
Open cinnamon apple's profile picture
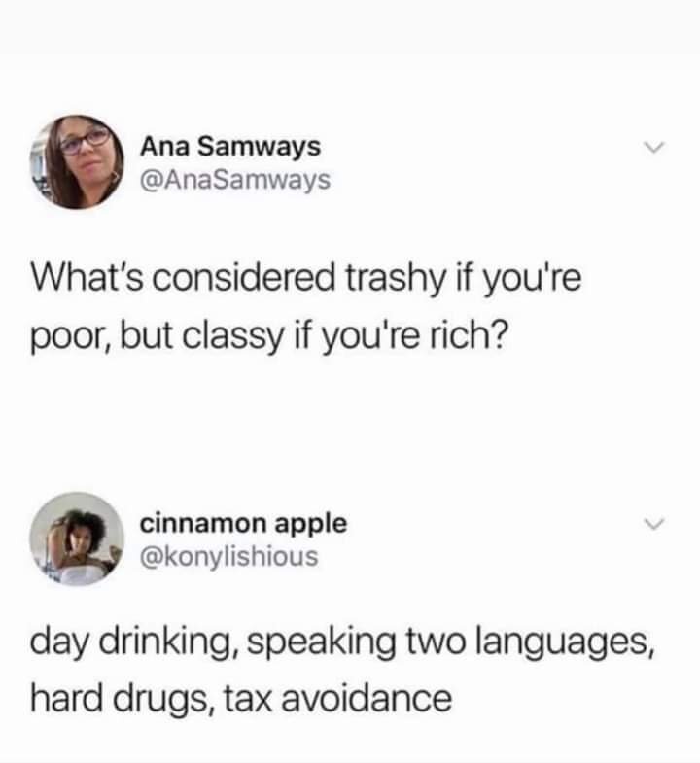click(77, 538)
